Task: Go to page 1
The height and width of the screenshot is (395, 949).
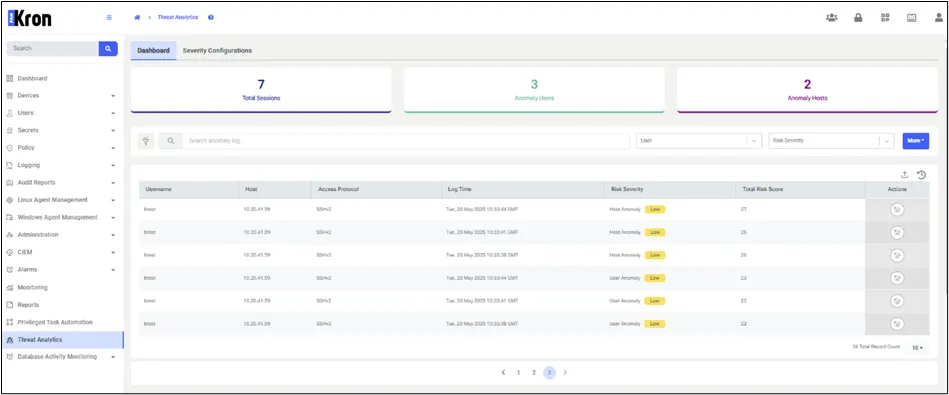Action: [x=519, y=373]
